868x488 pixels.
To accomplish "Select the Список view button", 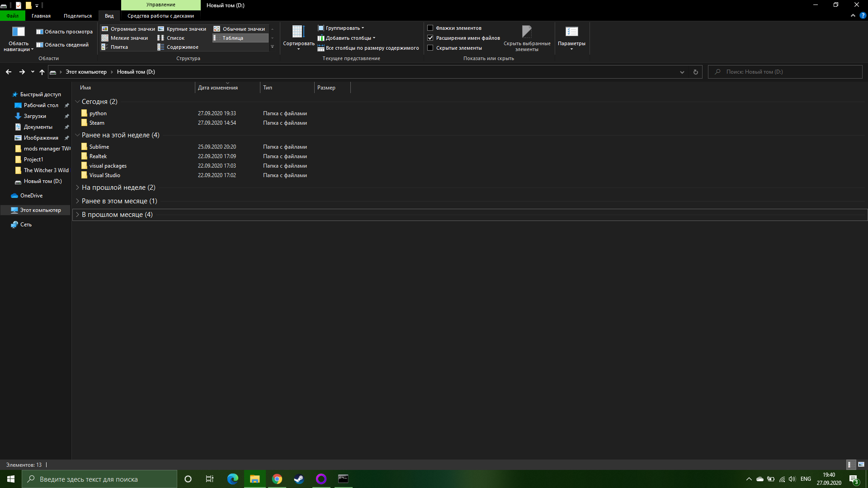I will point(176,38).
